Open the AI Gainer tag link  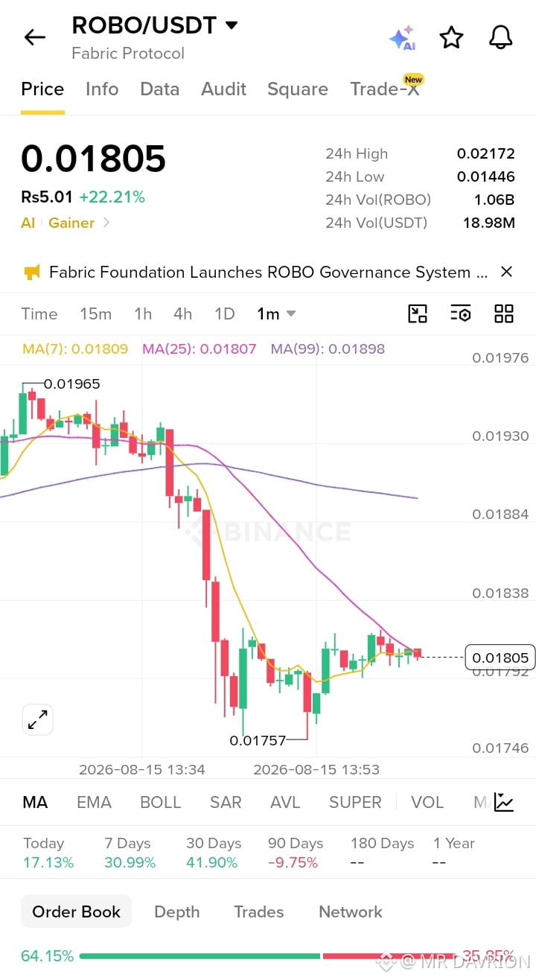point(66,223)
